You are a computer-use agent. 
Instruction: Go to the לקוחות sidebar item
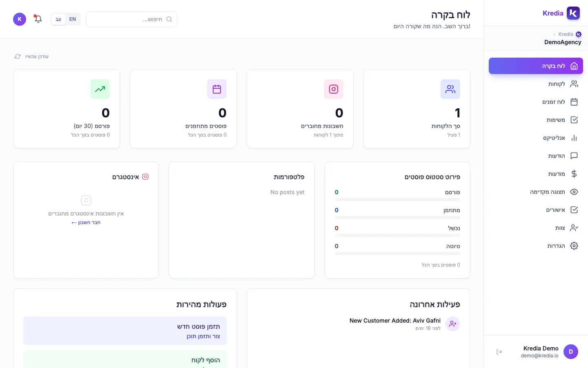coord(536,84)
